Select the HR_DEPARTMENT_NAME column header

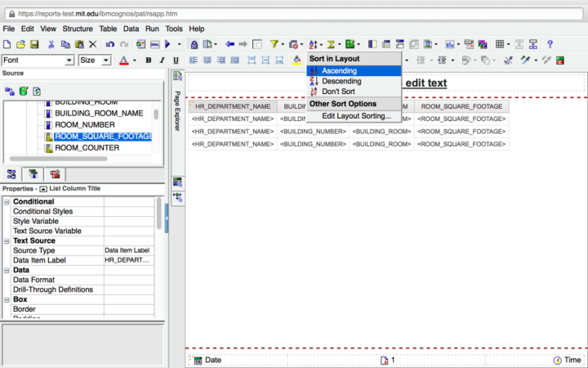point(233,106)
